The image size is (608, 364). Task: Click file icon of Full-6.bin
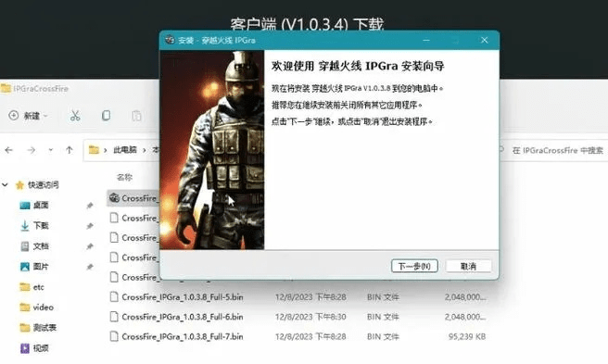tap(114, 317)
